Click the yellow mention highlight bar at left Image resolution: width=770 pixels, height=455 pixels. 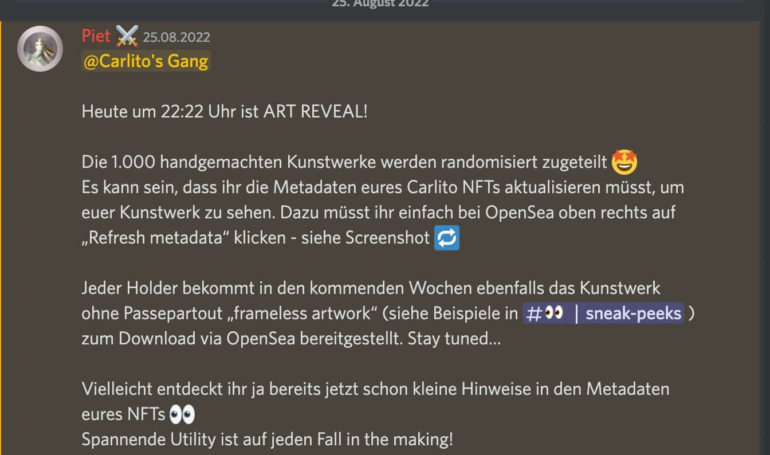(1, 238)
